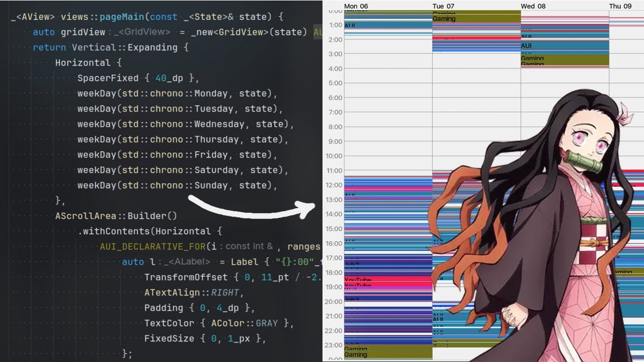Click the _<GridView> inlay type hint
Screen dimensions: 644x362
click(x=142, y=32)
